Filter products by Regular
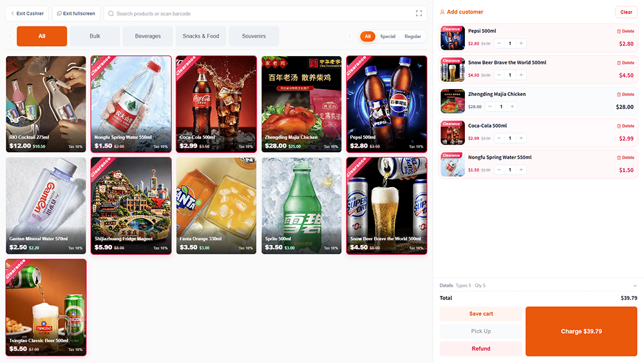Viewport: 644px width, 363px height. tap(413, 36)
